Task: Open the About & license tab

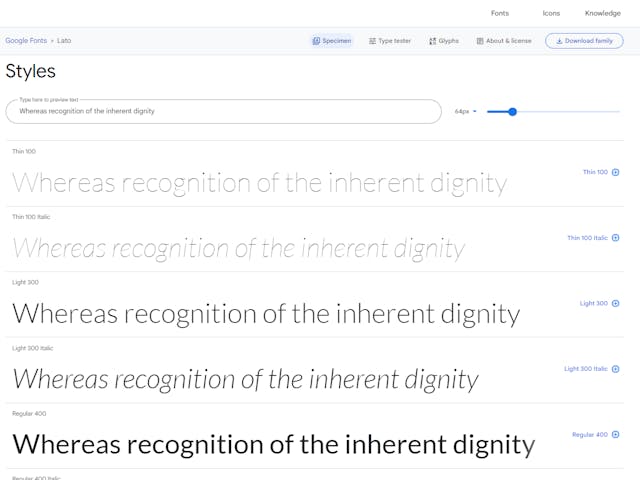Action: pos(504,41)
